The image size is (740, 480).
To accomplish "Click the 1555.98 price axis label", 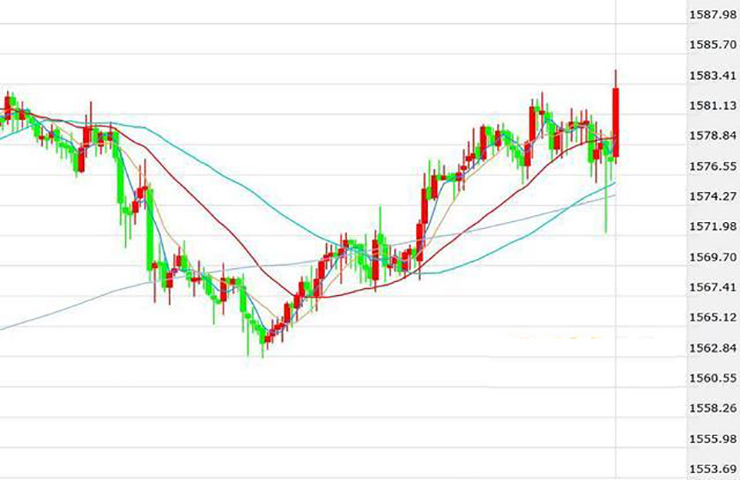I will (713, 439).
